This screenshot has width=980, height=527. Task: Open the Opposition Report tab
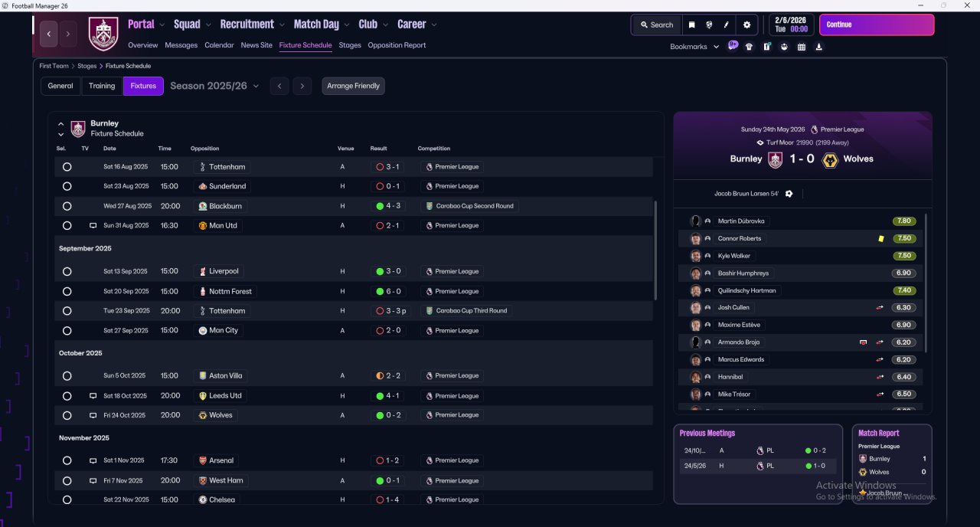click(397, 45)
